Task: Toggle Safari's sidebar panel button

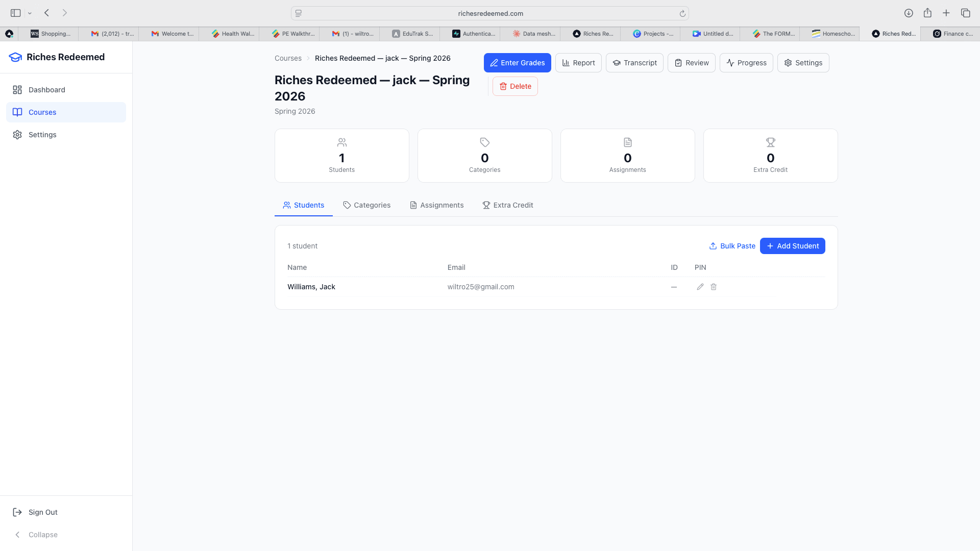Action: coord(15,12)
